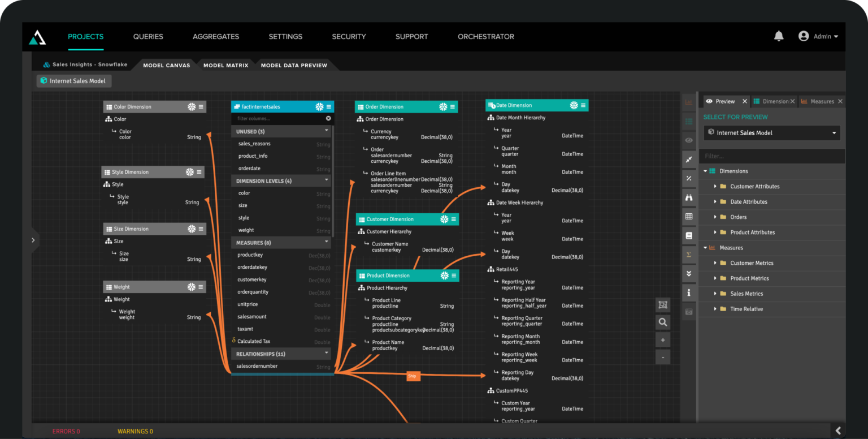
Task: Open the Internet Sales Model selection dropdown
Action: point(771,132)
